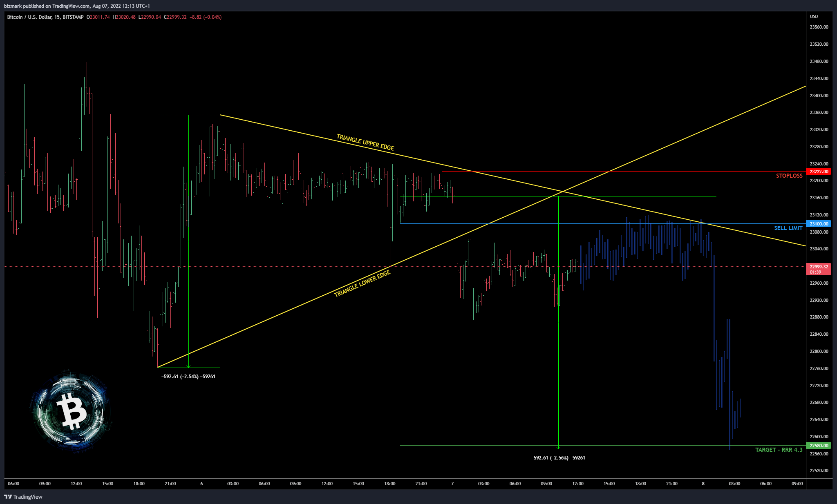The image size is (837, 504).
Task: Click the first 06:00 time axis label
Action: tap(13, 484)
